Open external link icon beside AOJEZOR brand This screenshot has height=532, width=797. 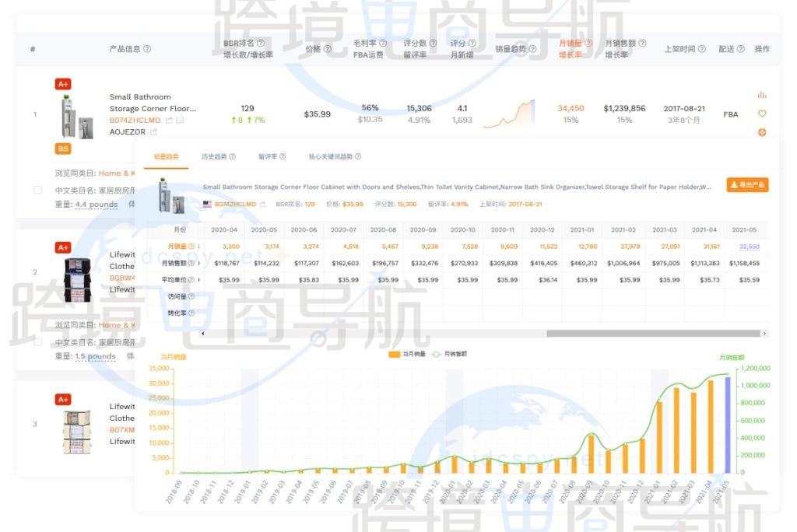tap(154, 132)
